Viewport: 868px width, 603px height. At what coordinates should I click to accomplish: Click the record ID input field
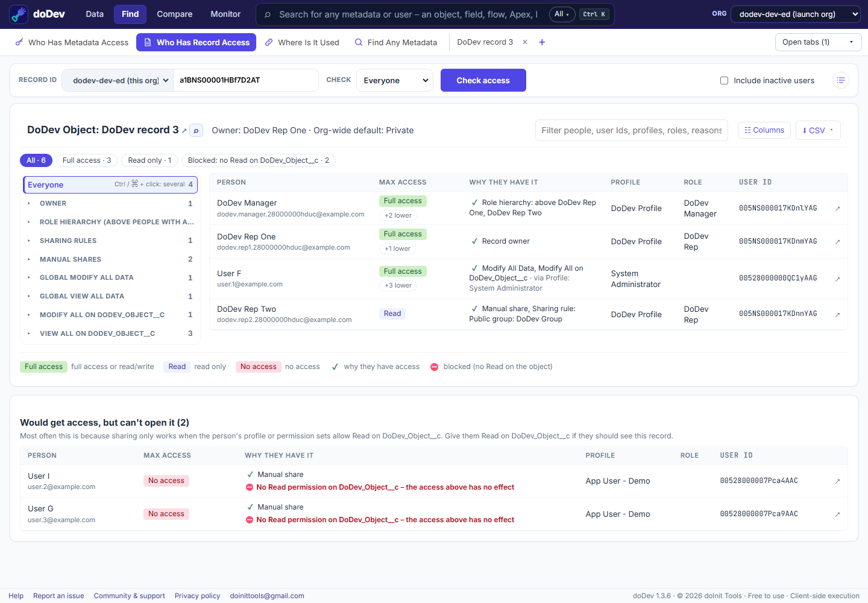click(246, 80)
